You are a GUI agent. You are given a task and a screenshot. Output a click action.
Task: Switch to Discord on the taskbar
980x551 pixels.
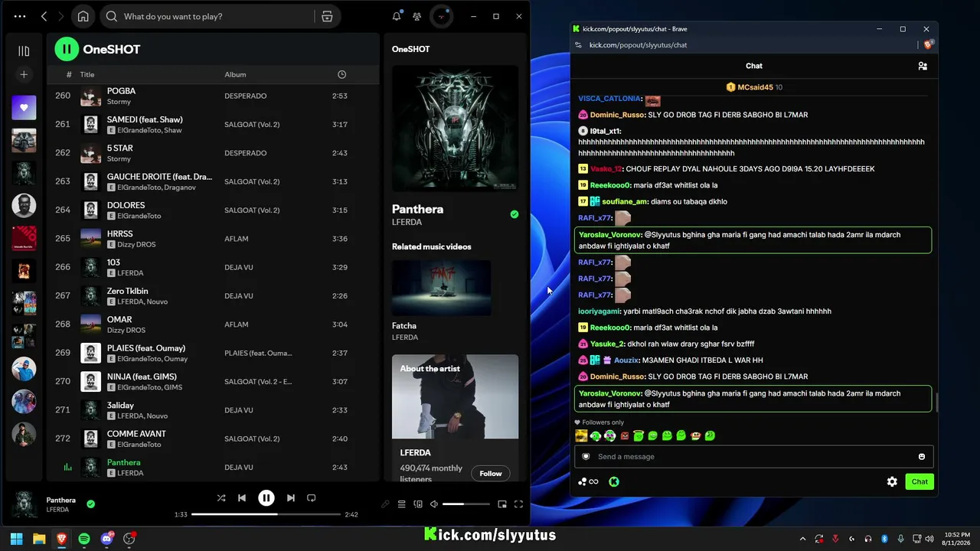click(107, 539)
